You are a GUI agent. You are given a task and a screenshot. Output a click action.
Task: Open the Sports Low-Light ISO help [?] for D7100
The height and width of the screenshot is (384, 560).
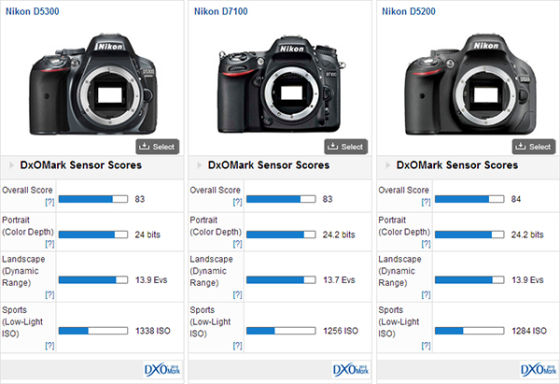(238, 345)
